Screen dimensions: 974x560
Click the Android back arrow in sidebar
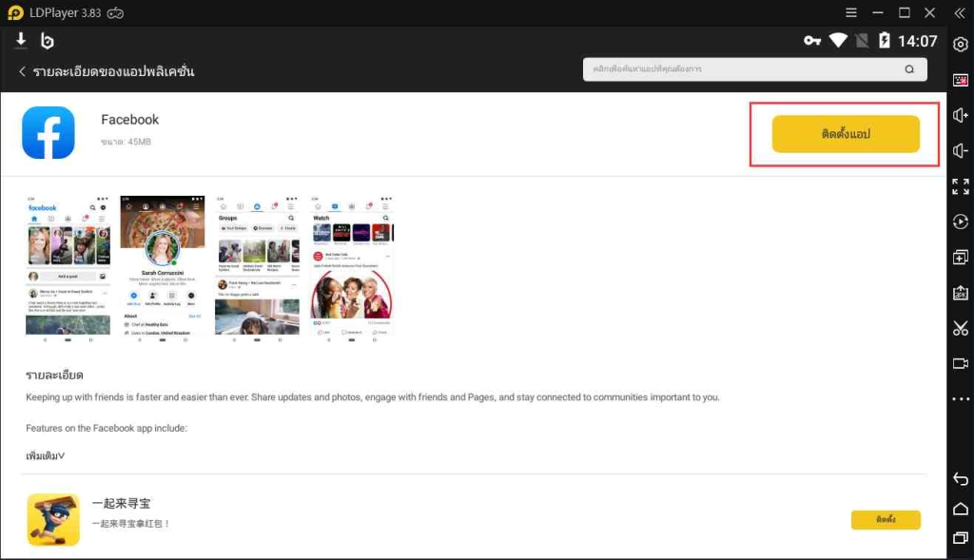[961, 478]
